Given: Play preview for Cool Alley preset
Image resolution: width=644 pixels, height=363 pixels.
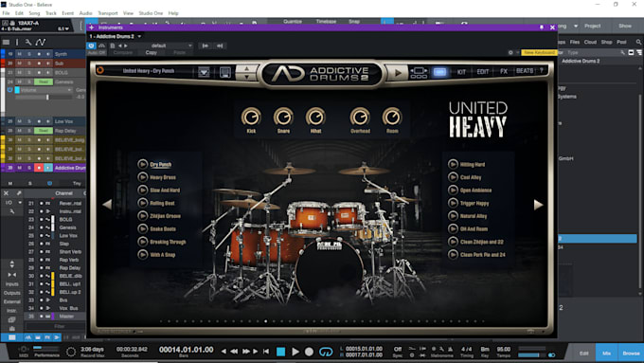Looking at the screenshot, I should click(x=453, y=177).
